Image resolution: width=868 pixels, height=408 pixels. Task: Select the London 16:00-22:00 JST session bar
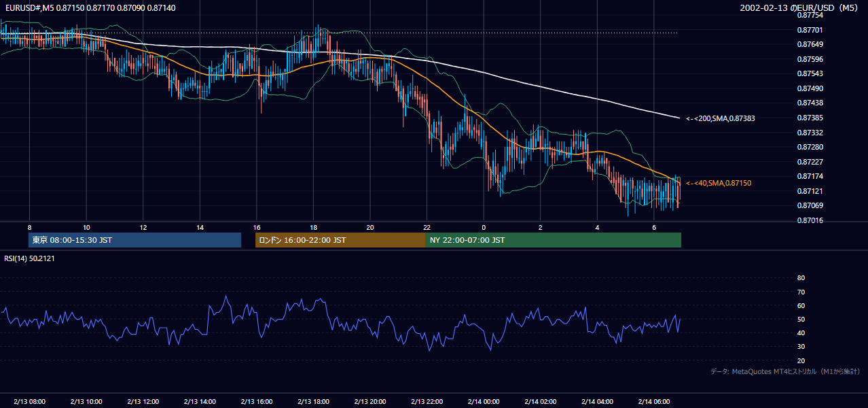[x=340, y=240]
